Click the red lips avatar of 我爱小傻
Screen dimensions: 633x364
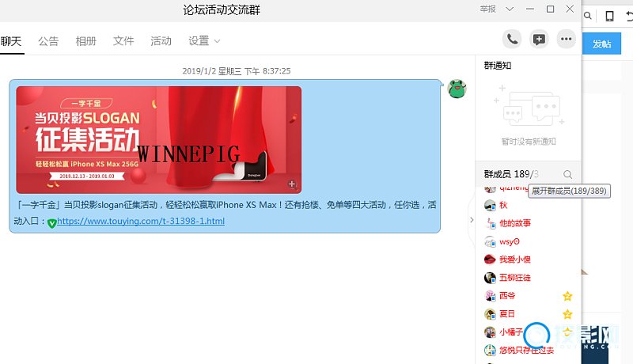(x=490, y=260)
